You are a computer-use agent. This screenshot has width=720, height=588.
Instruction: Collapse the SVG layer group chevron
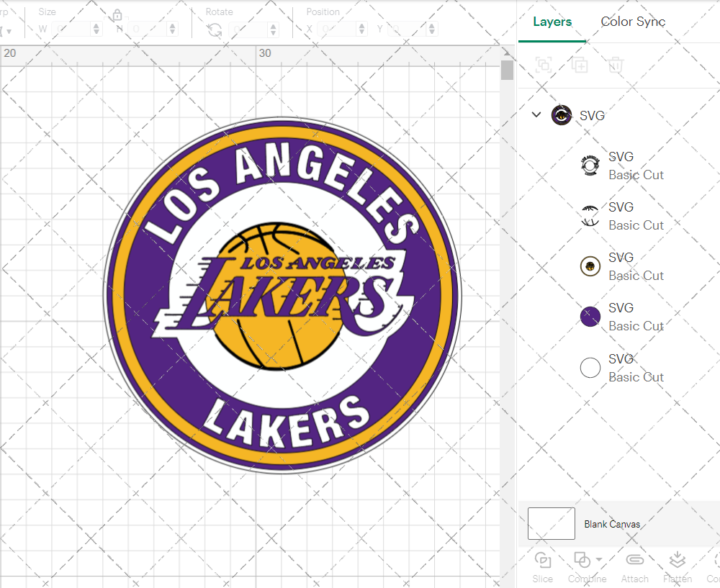pos(536,114)
